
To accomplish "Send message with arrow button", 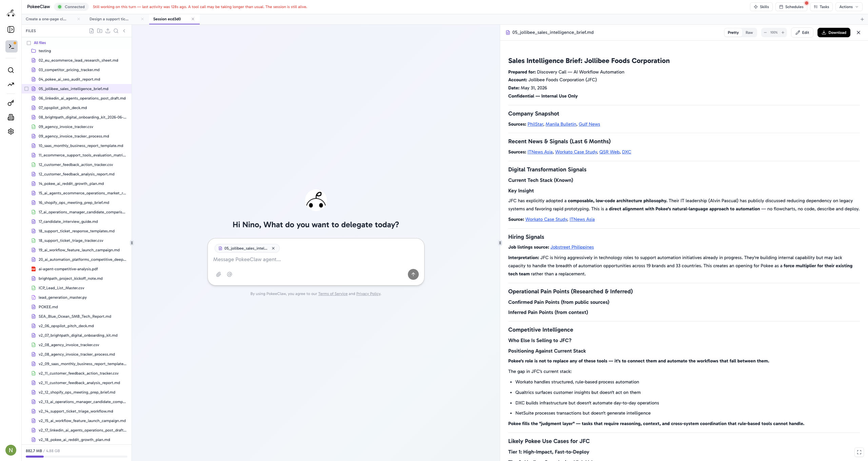I will pos(413,274).
